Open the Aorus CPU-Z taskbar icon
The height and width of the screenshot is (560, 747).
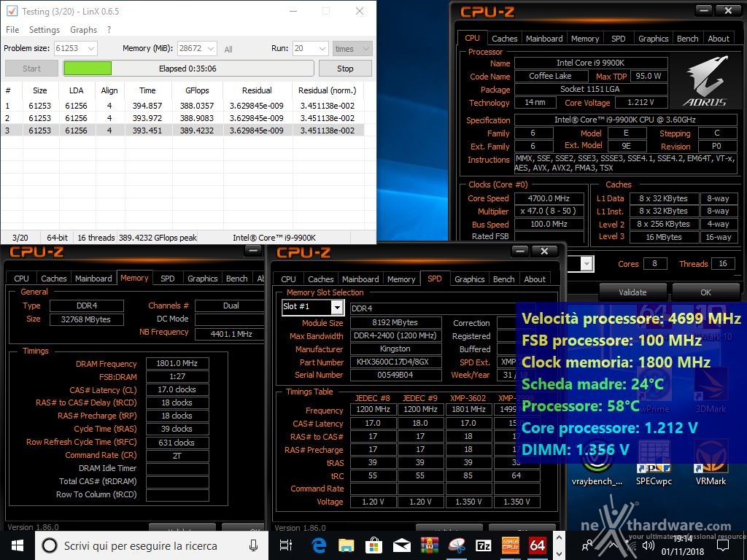pos(511,545)
